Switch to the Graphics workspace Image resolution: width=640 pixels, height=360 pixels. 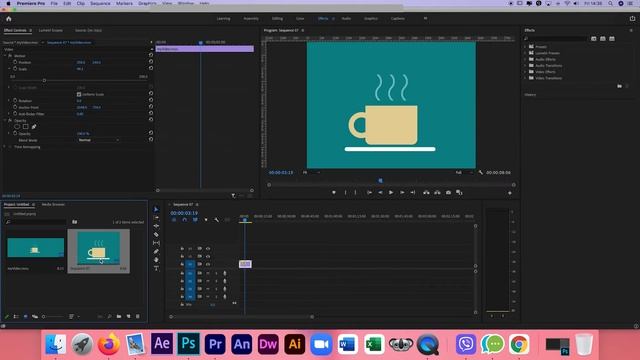point(371,19)
